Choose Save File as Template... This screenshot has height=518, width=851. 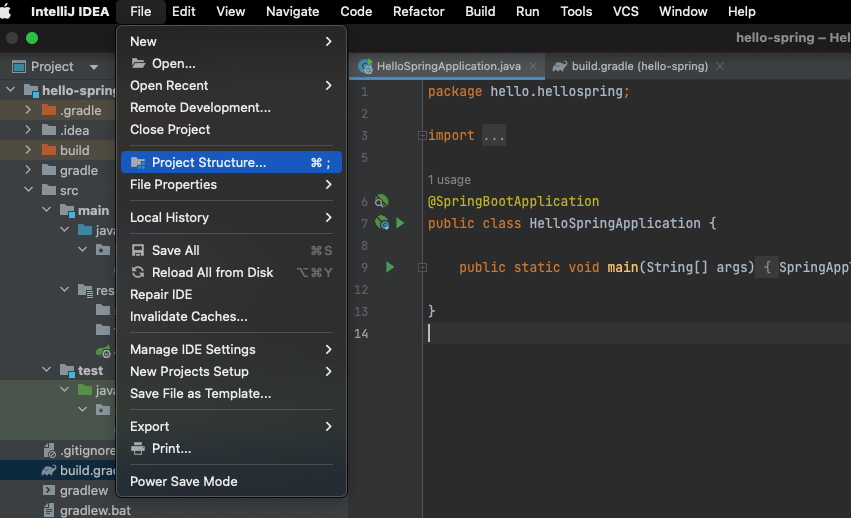(x=231, y=394)
